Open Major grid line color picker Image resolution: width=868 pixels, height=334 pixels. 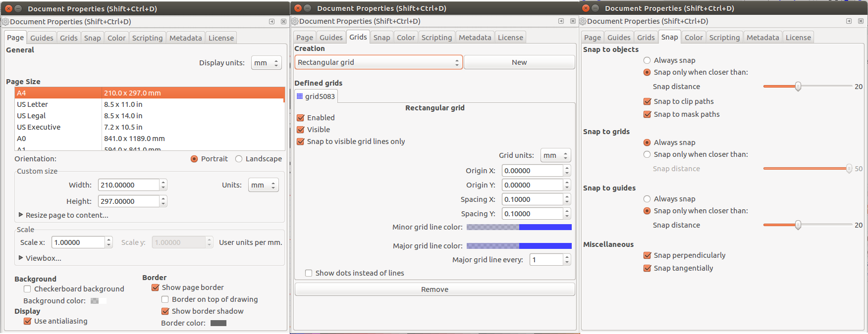[519, 246]
